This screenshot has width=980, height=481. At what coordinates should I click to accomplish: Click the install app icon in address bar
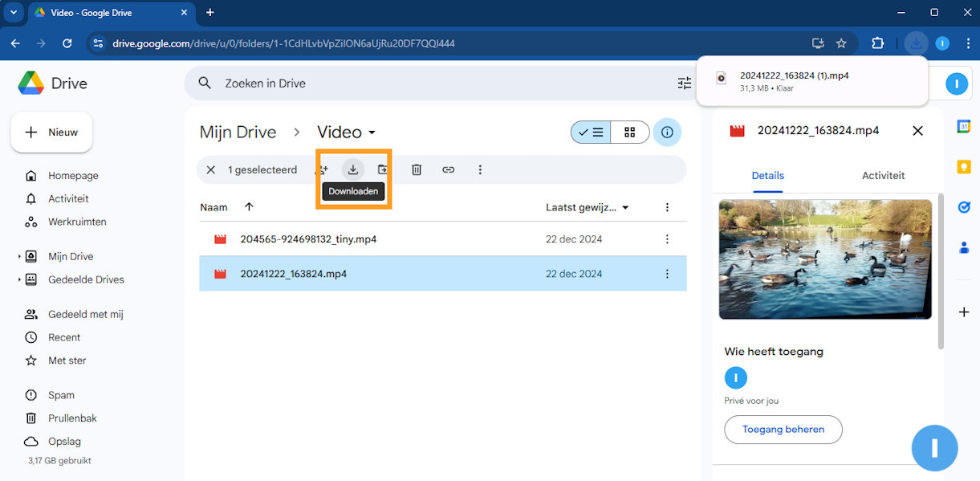point(818,43)
